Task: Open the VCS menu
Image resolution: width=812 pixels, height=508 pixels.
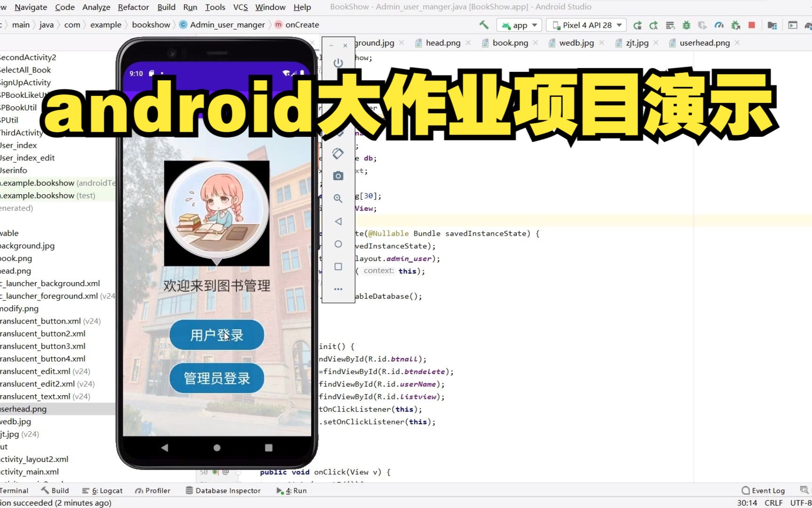Action: [x=241, y=7]
